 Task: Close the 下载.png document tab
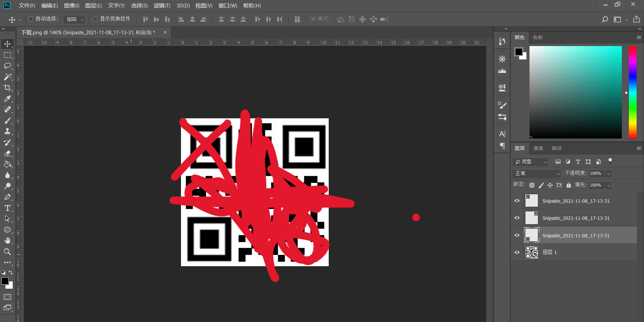tap(165, 32)
